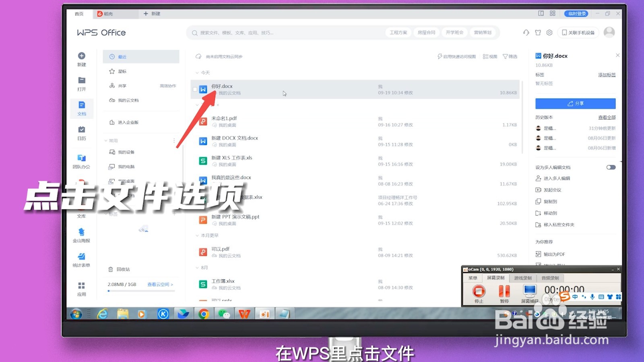Viewport: 644px width, 362px height.
Task: Select 我的云文档 in the navigation list
Action: pos(141,100)
